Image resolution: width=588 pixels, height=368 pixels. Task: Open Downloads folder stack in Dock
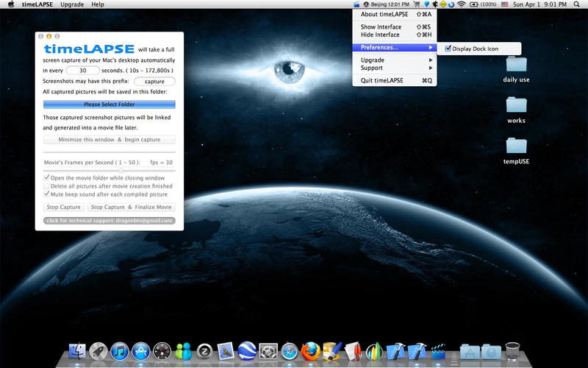pyautogui.click(x=491, y=352)
